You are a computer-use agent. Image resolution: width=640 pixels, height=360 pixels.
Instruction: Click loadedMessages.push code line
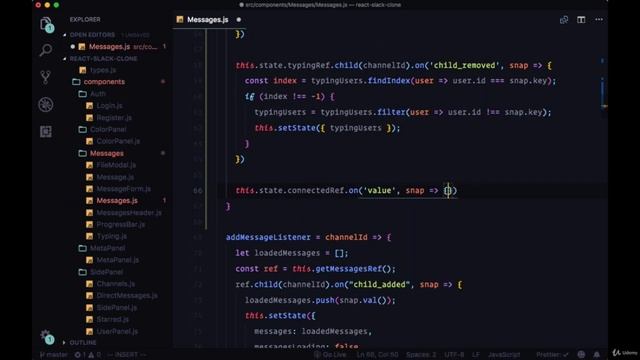pos(320,300)
